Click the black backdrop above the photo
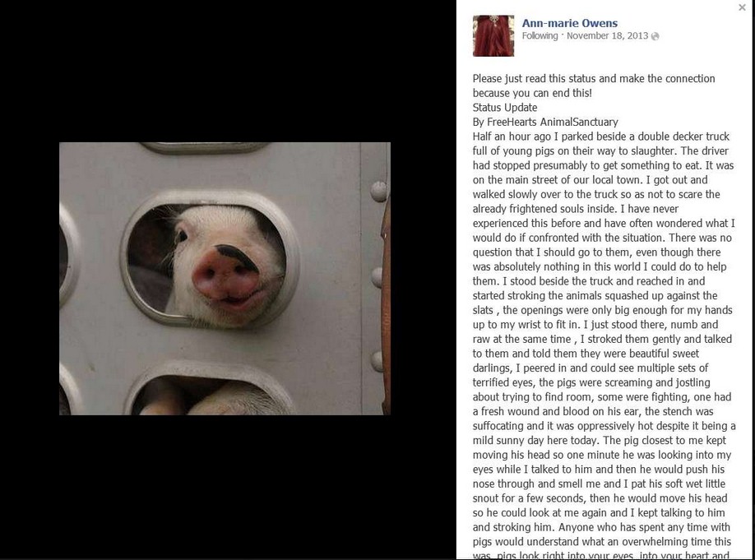The height and width of the screenshot is (560, 755). (x=225, y=71)
